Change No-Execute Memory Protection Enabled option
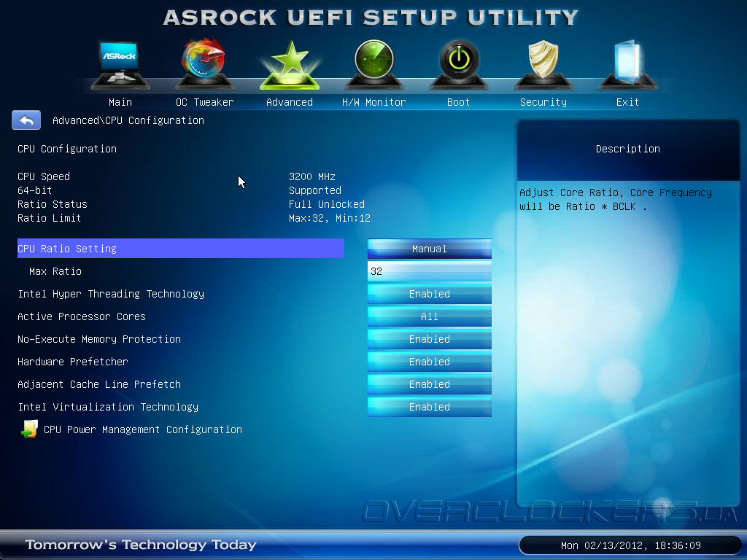 point(429,339)
